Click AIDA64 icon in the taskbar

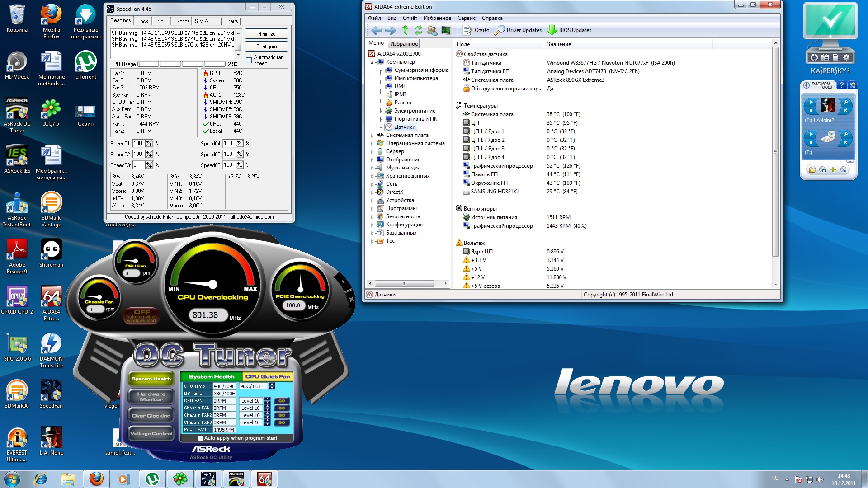[x=264, y=479]
